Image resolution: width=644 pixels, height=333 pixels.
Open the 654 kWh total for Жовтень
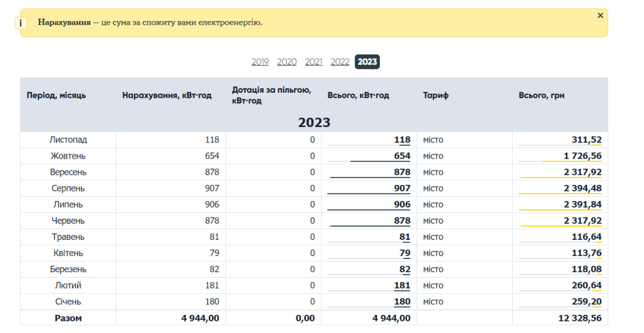pyautogui.click(x=402, y=156)
